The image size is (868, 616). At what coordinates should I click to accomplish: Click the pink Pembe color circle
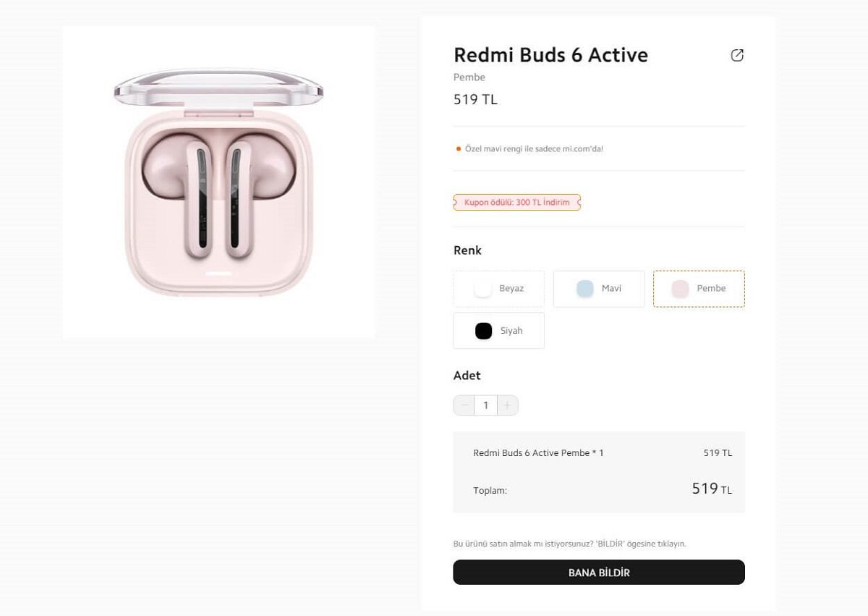(680, 288)
